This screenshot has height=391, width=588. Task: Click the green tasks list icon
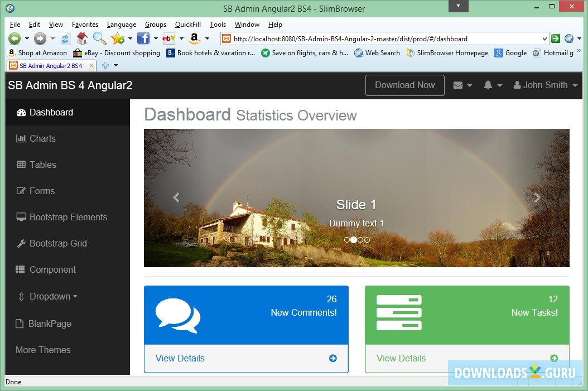click(x=399, y=313)
